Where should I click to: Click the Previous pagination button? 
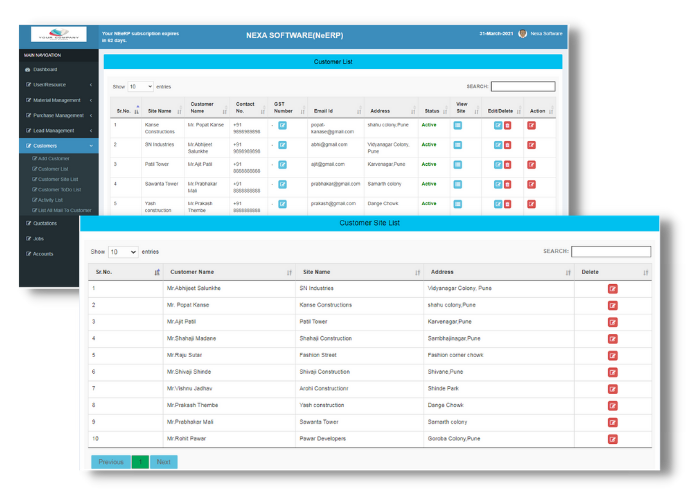(x=111, y=462)
